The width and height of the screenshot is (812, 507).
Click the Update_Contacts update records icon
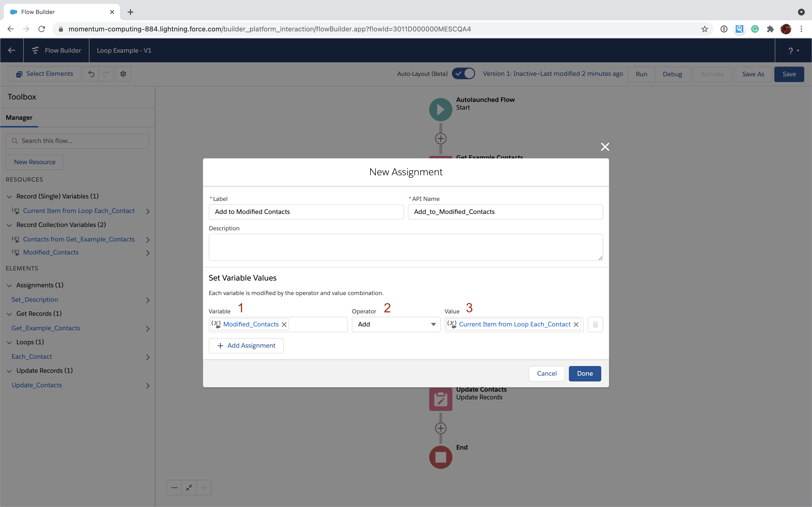(x=440, y=398)
